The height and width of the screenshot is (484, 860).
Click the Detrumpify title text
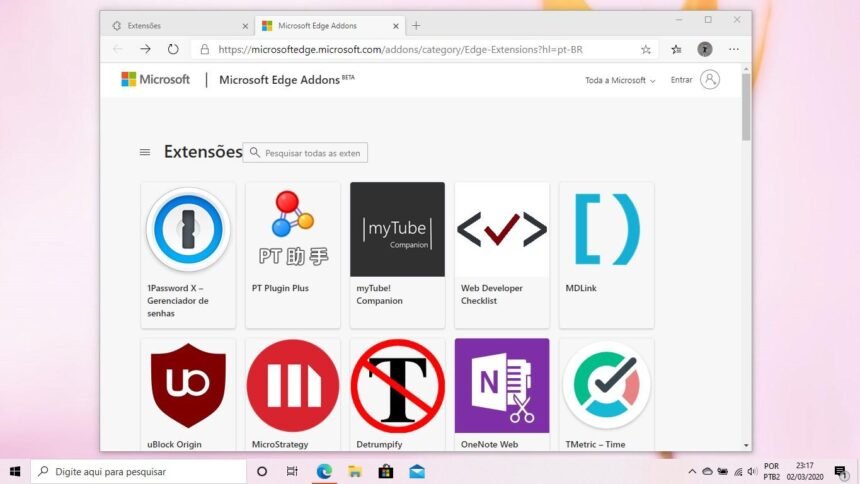tap(379, 444)
